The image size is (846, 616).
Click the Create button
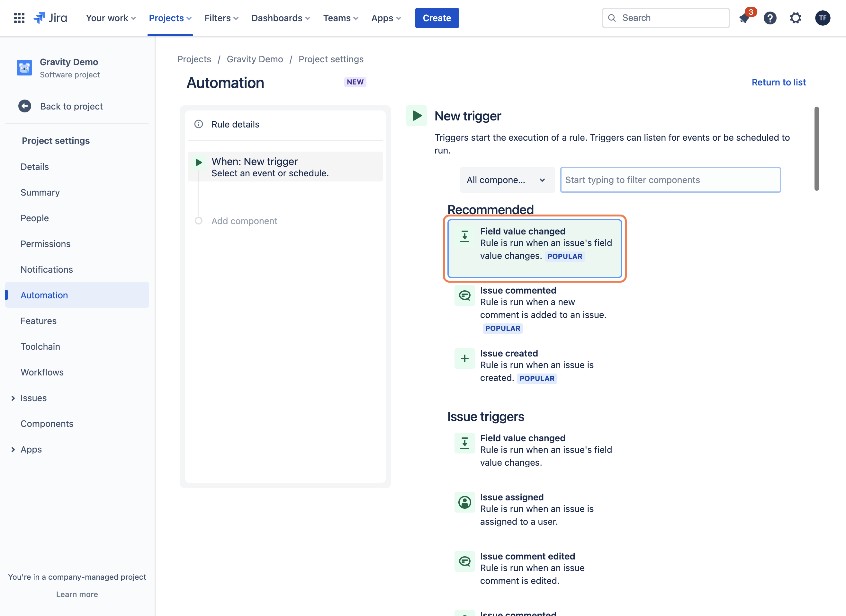pyautogui.click(x=437, y=18)
